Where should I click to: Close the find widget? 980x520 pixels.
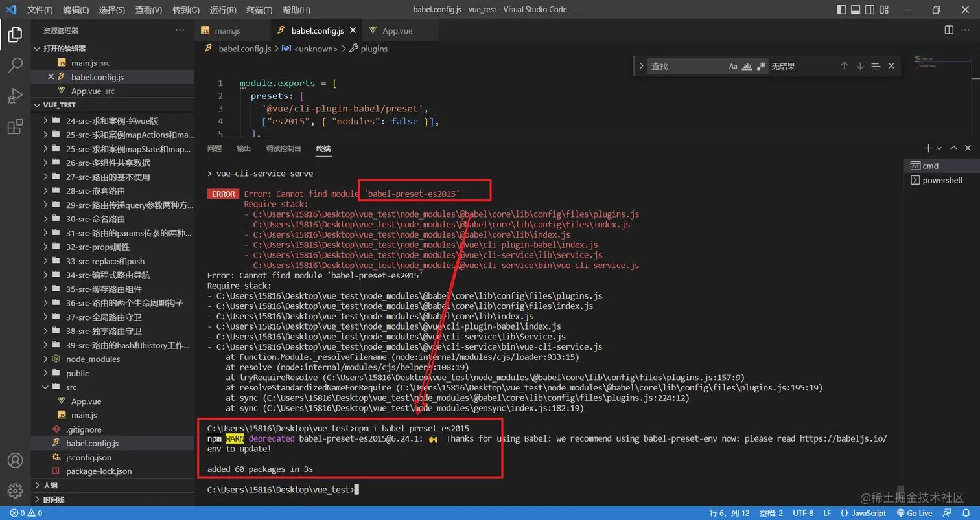(891, 66)
